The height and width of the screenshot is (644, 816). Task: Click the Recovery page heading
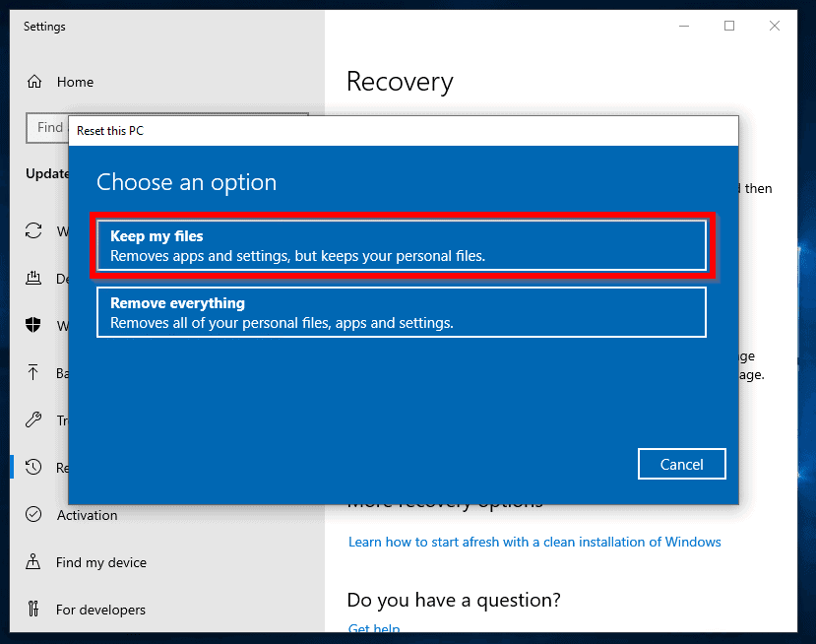400,82
